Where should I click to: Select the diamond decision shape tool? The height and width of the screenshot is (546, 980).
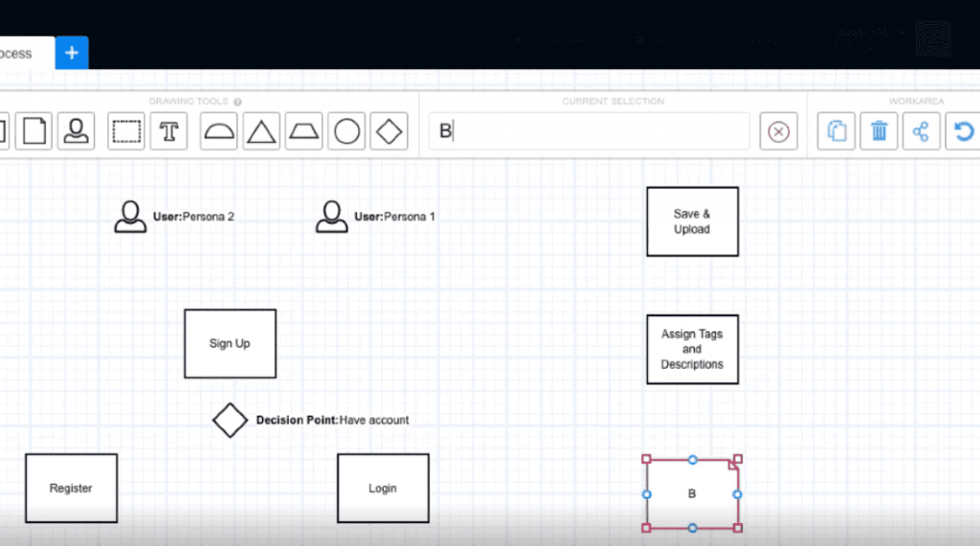(x=389, y=131)
